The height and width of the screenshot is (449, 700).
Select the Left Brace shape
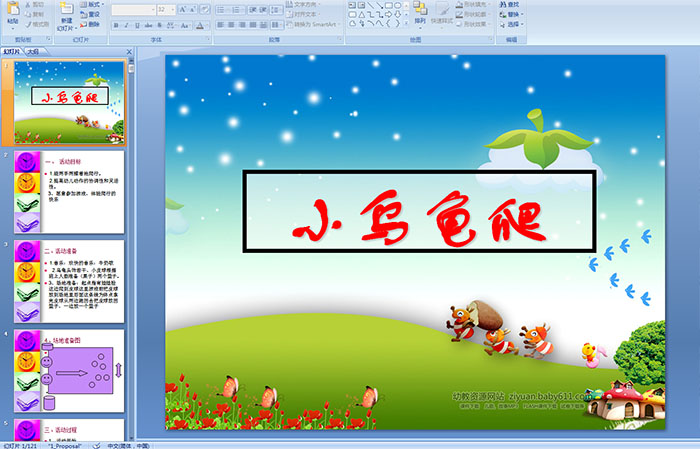388,23
